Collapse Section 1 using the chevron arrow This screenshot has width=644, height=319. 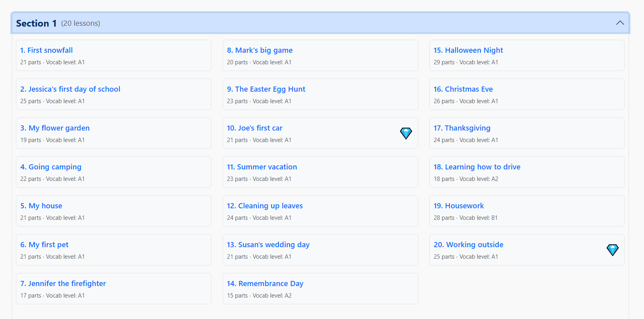point(620,23)
